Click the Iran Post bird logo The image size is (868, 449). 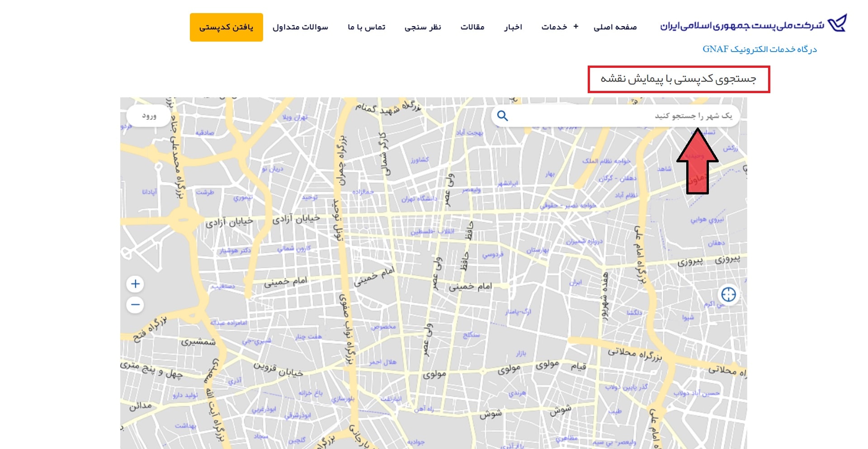point(837,23)
